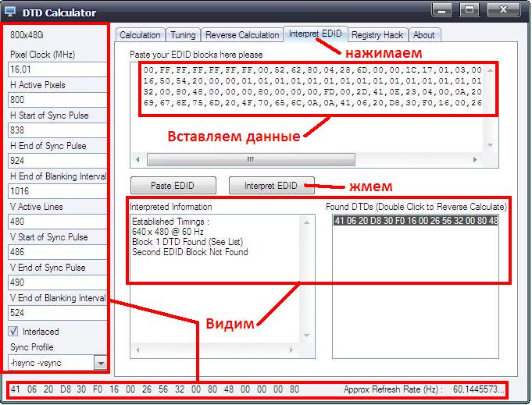Open the Sync Profile dropdown
The width and height of the screenshot is (532, 405).
(x=99, y=363)
